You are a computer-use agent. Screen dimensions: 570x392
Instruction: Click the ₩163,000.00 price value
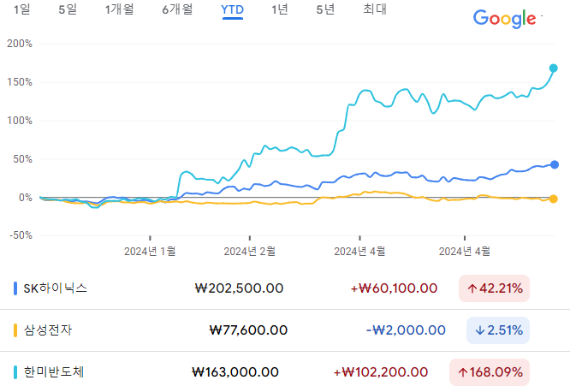point(235,372)
